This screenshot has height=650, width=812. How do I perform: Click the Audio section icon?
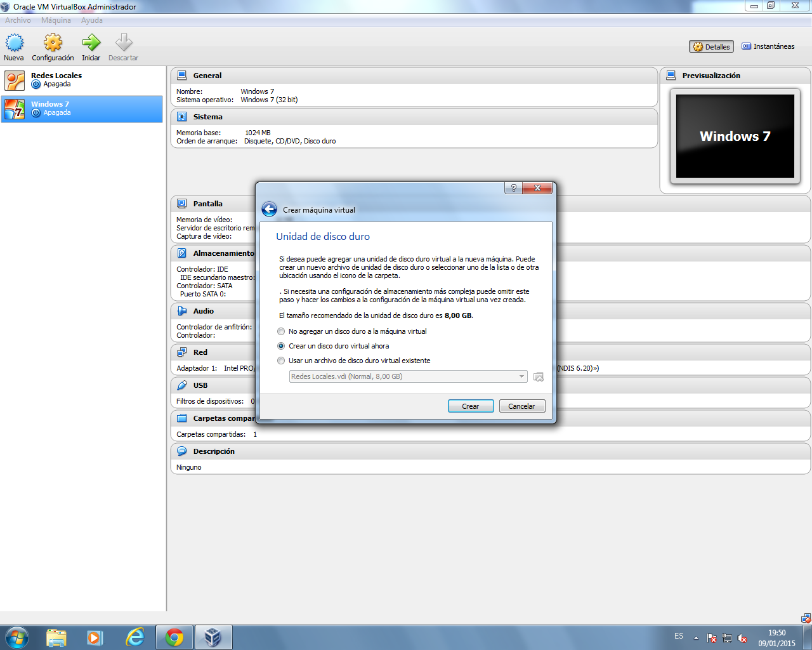click(x=182, y=311)
